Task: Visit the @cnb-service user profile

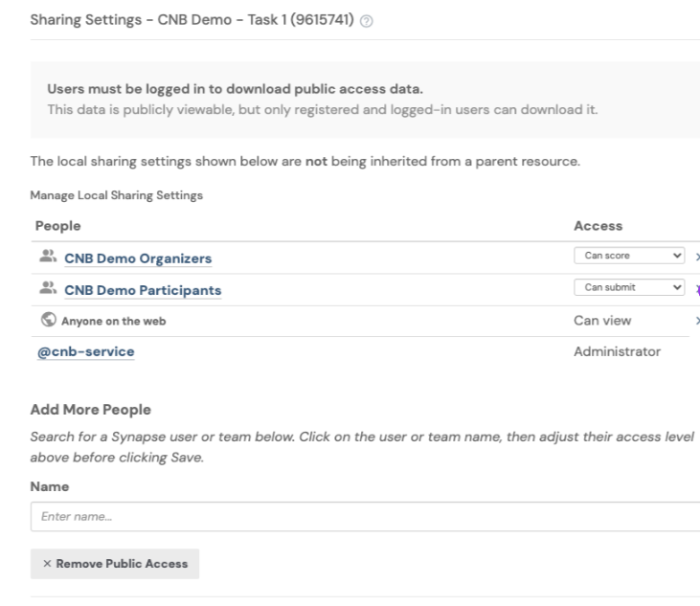Action: [x=84, y=351]
